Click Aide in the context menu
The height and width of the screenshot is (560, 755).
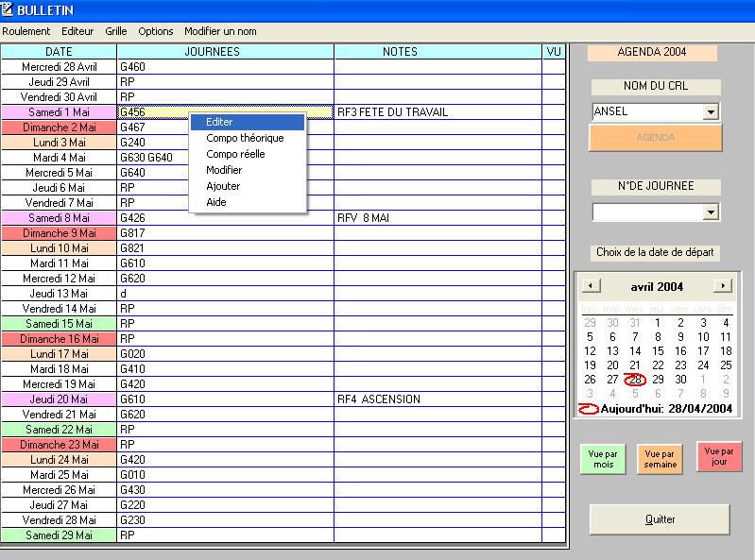tap(216, 202)
